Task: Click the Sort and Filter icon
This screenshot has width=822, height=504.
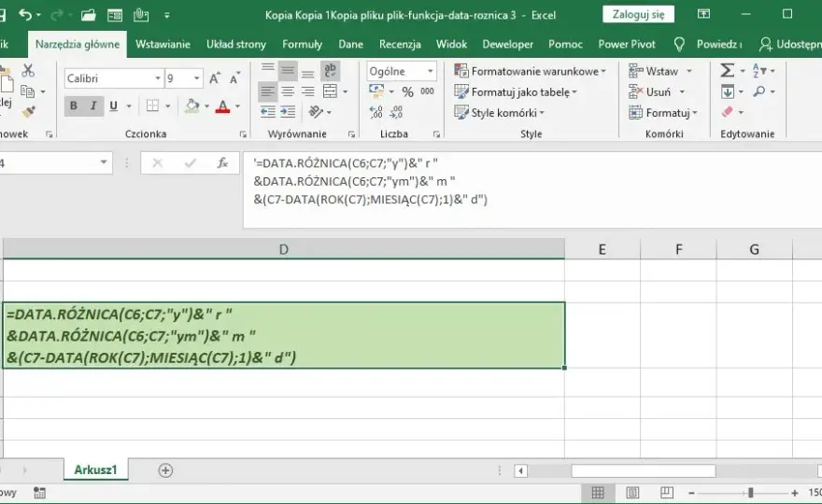Action: [x=759, y=70]
